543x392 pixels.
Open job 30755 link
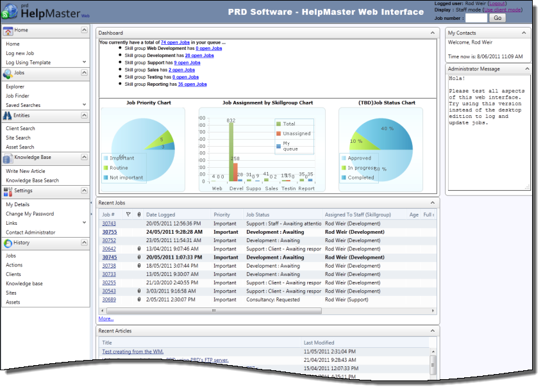point(110,232)
